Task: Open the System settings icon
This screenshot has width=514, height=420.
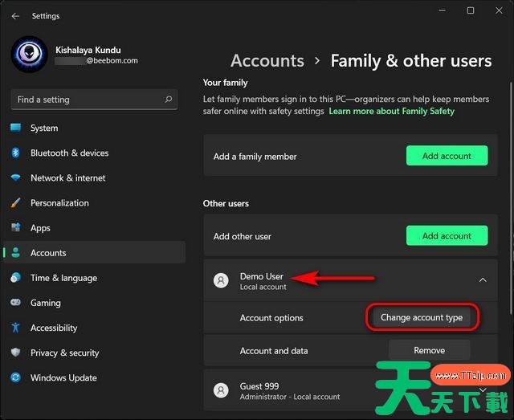Action: [x=15, y=128]
